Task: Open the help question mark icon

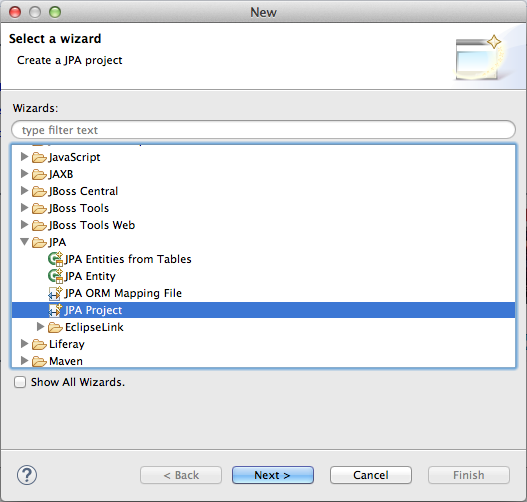Action: 27,475
